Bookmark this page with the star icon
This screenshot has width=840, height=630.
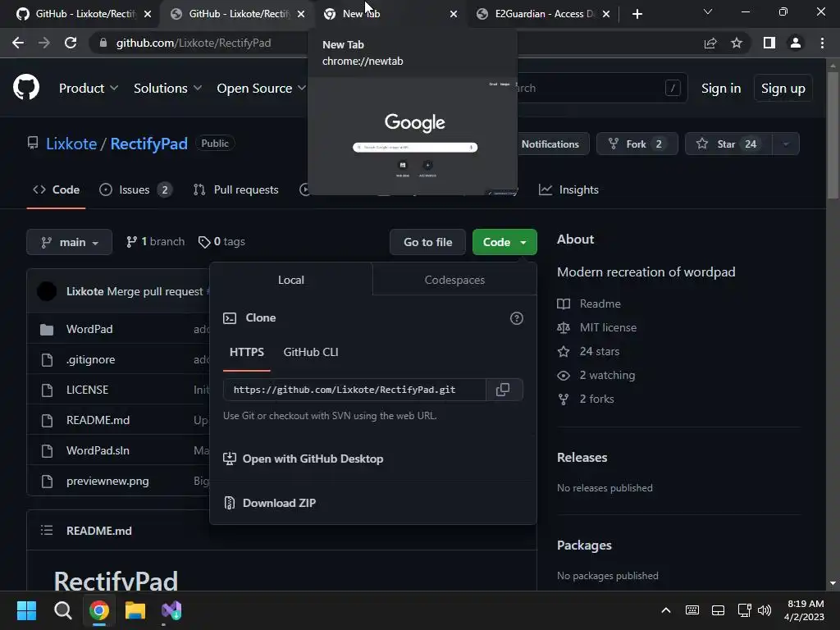click(x=737, y=43)
